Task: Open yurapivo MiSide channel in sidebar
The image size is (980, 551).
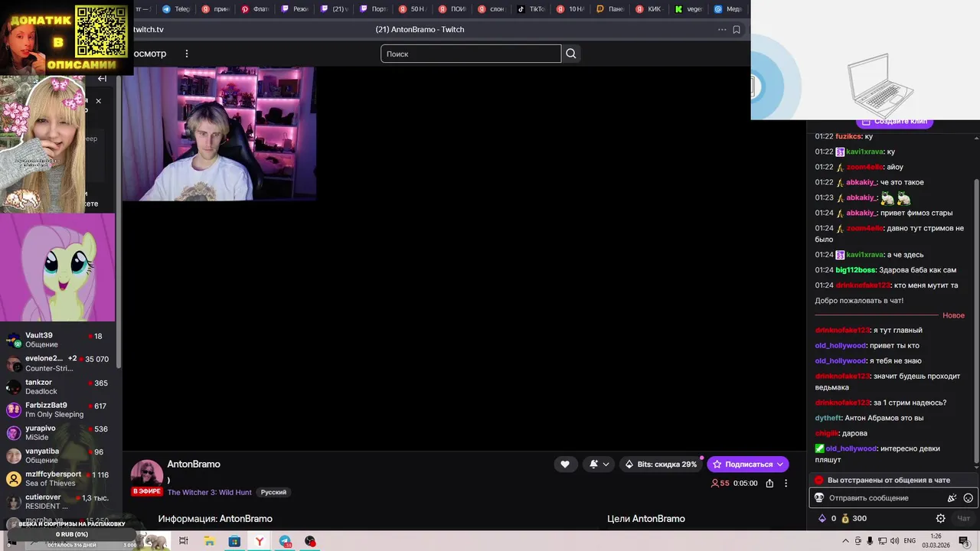Action: (x=60, y=432)
